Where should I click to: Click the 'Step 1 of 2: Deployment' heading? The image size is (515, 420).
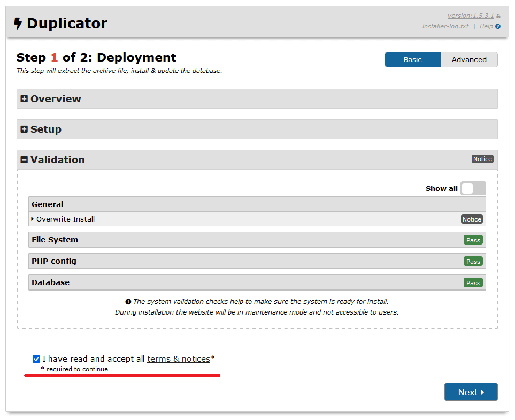[96, 57]
